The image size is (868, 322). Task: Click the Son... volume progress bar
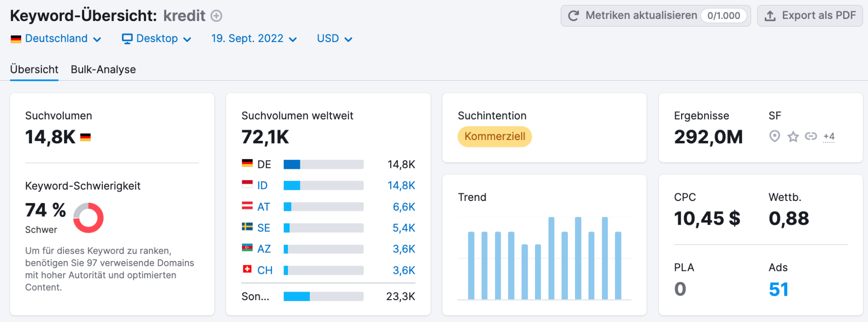324,296
